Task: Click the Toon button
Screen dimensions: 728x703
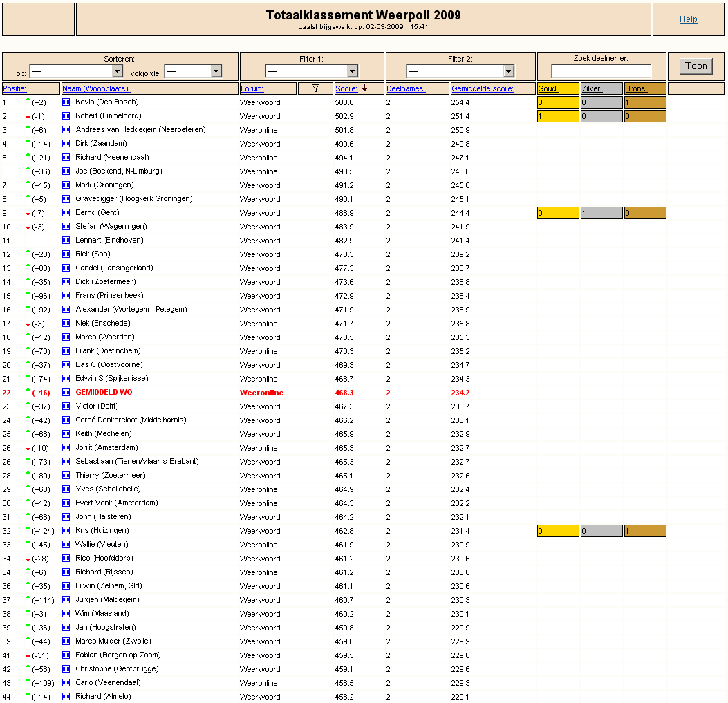Action: pos(696,66)
